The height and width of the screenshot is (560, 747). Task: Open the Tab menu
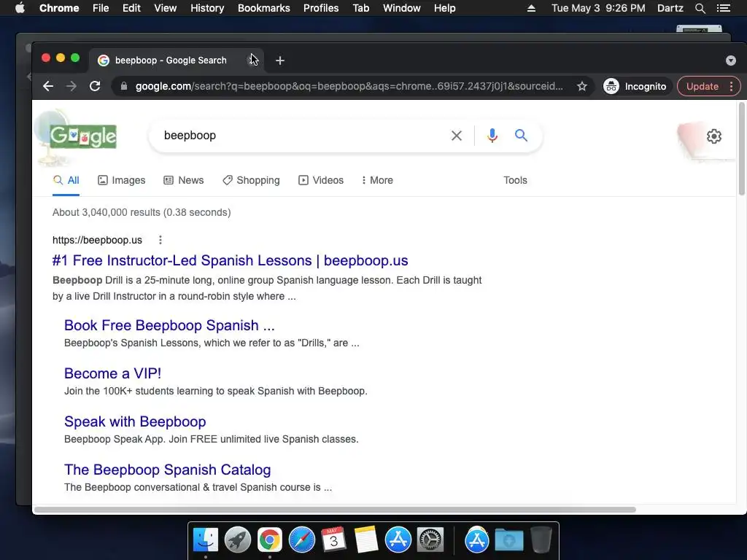360,8
